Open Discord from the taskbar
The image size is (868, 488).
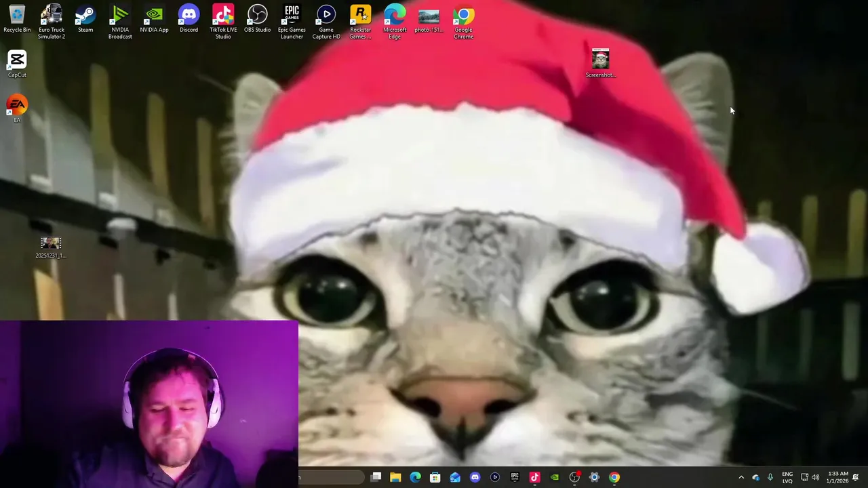475,477
